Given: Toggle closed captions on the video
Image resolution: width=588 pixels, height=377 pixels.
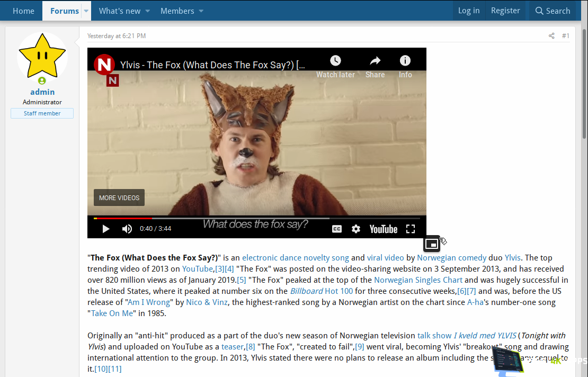Looking at the screenshot, I should [x=337, y=229].
